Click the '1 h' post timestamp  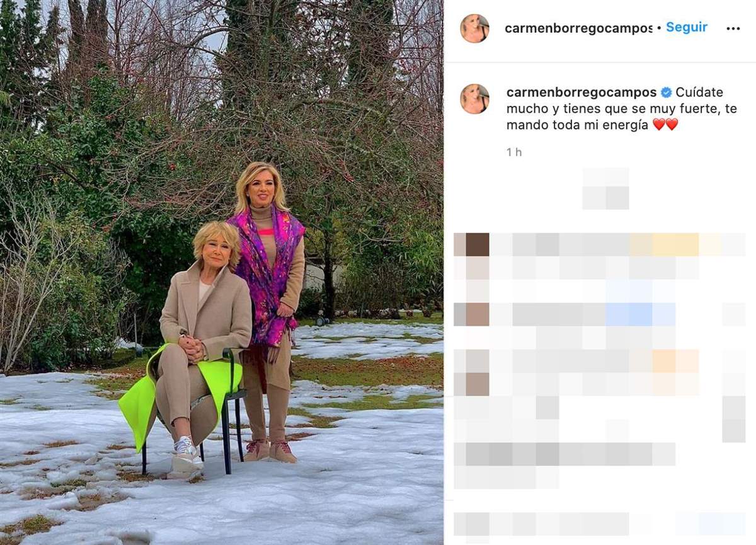pos(514,152)
